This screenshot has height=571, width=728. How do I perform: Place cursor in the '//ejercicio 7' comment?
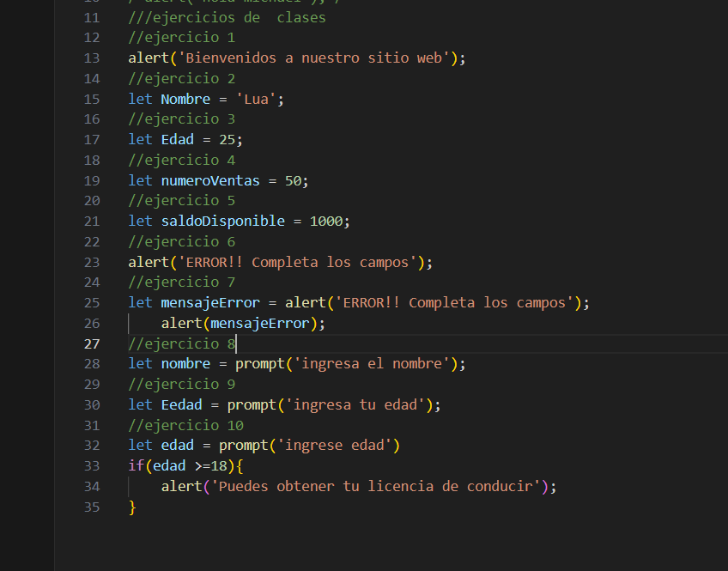182,282
